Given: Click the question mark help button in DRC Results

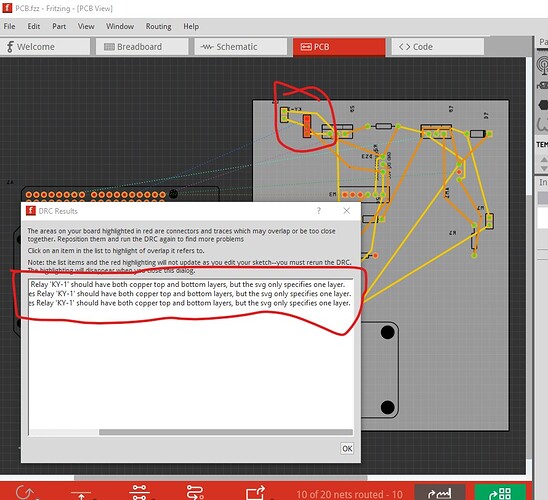Looking at the screenshot, I should [x=319, y=211].
